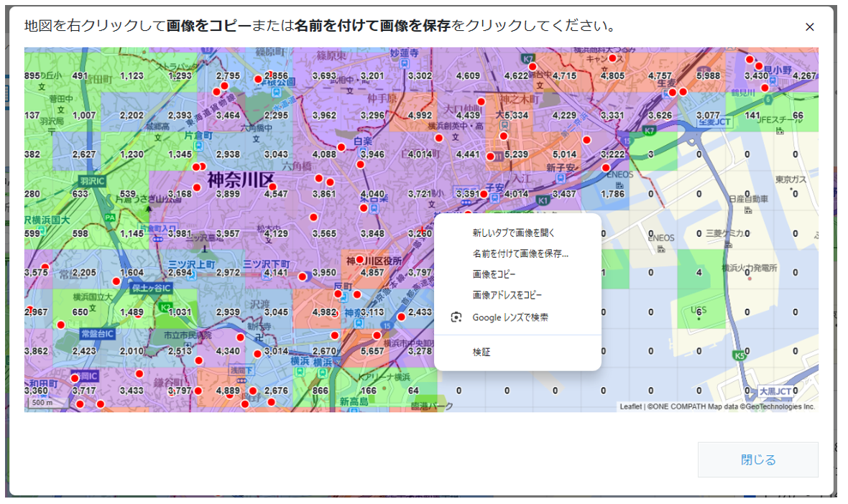This screenshot has width=848, height=504.
Task: Click the grid cell value 4,992
Action: pos(420,115)
